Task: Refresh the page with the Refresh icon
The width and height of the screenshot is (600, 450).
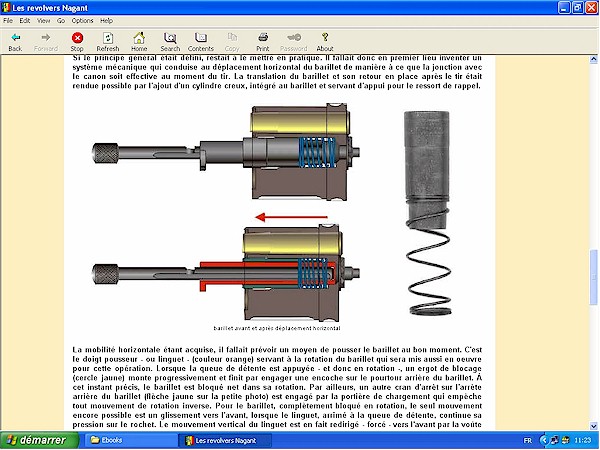Action: [x=108, y=41]
